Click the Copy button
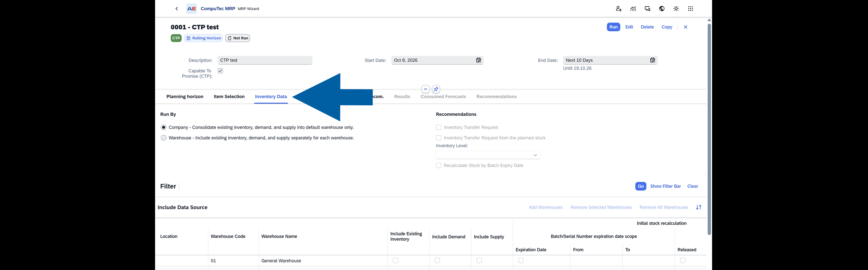The width and height of the screenshot is (868, 270). click(667, 27)
